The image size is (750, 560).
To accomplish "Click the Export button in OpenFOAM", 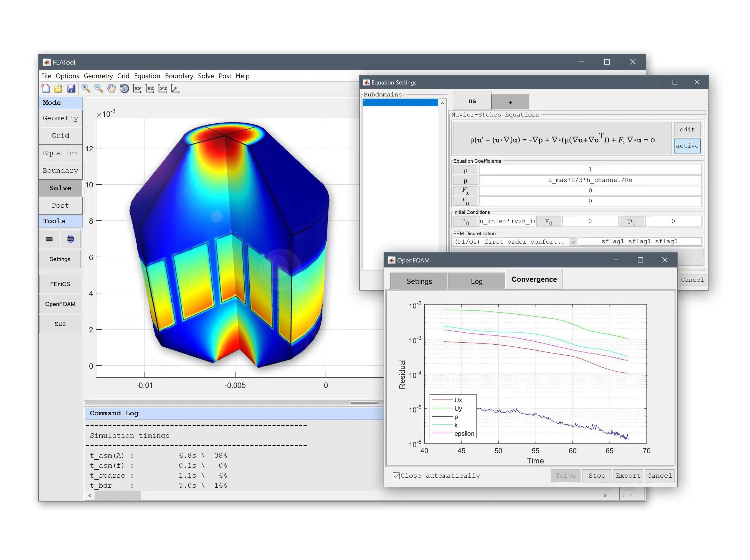I will click(626, 475).
